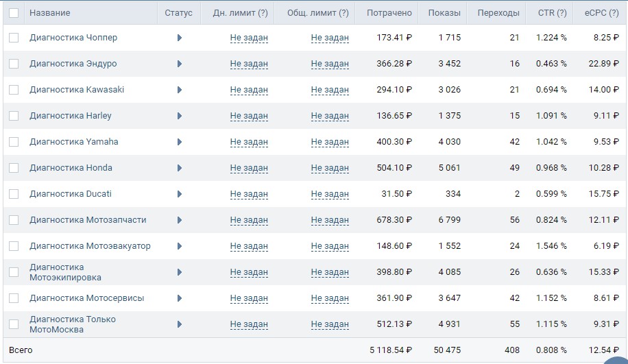Click status play icon for Диагностика Kawasaki
Screen dimensions: 628x364
[x=180, y=90]
